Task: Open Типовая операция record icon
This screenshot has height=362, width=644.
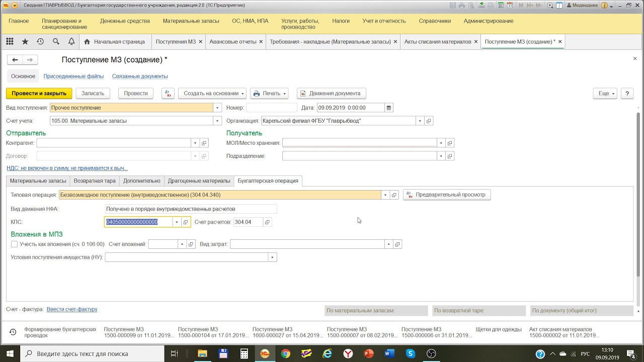Action: pyautogui.click(x=394, y=195)
